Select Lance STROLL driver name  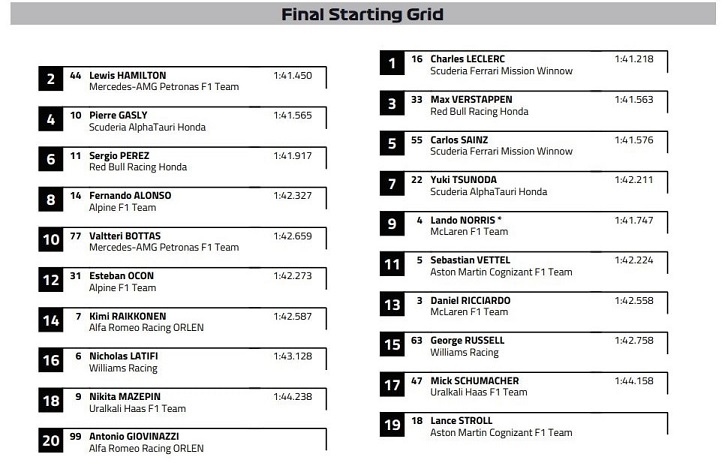[x=461, y=421]
